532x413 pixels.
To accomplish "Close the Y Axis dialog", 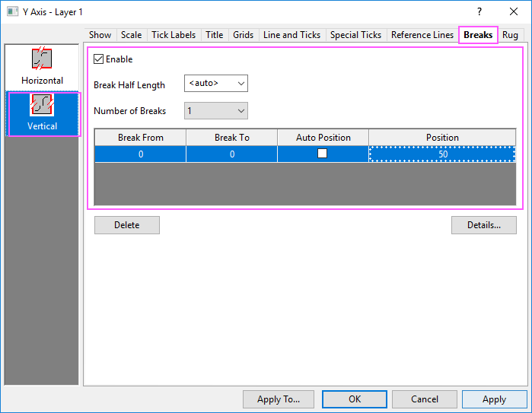I will [x=514, y=12].
